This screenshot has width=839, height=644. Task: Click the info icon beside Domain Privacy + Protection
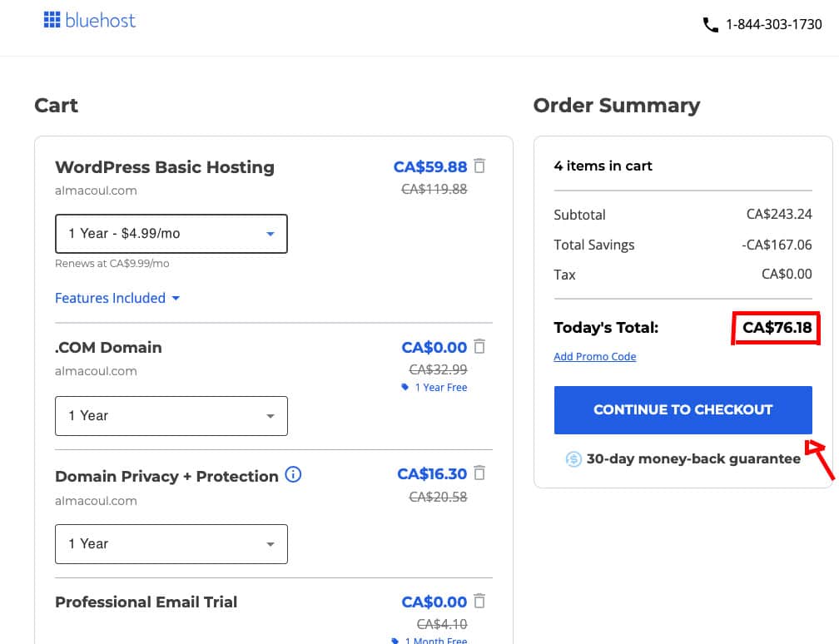pos(292,475)
